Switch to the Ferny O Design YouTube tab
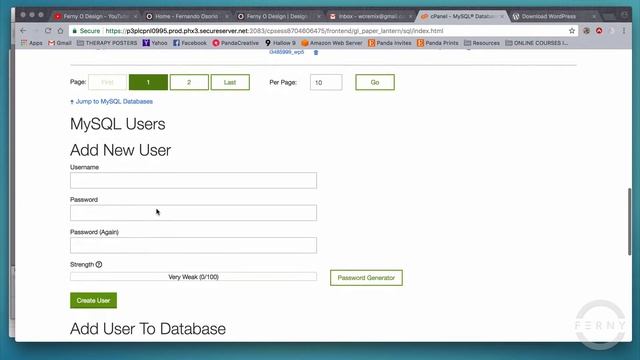The image size is (640, 360). [95, 16]
